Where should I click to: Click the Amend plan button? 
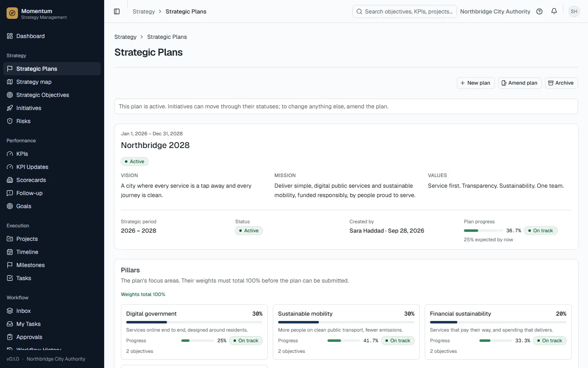520,83
